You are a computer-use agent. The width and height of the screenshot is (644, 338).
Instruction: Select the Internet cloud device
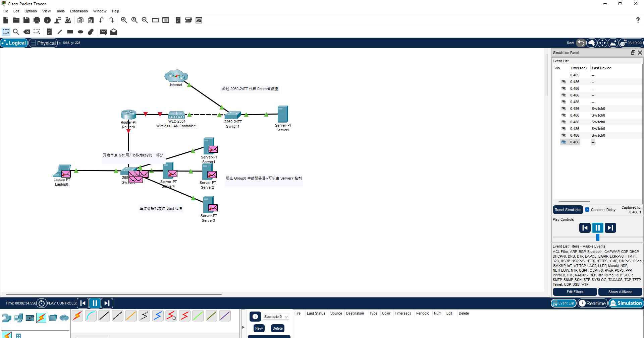pos(176,76)
